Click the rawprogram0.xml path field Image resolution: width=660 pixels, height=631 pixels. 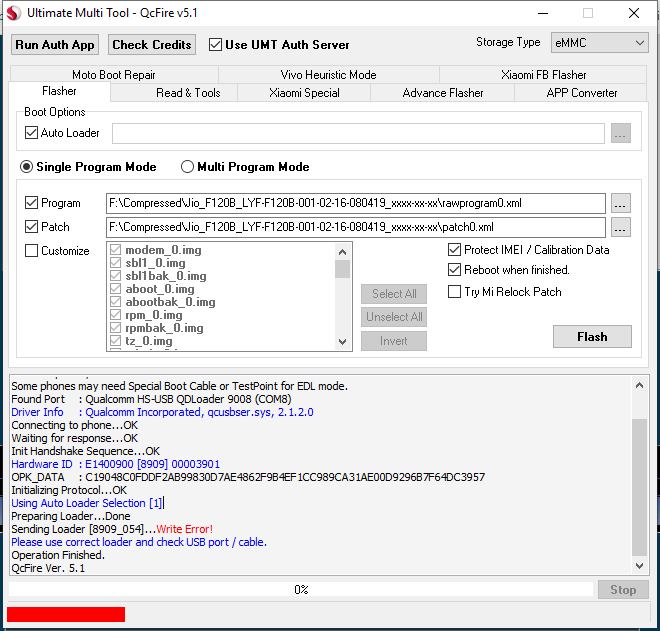[356, 203]
